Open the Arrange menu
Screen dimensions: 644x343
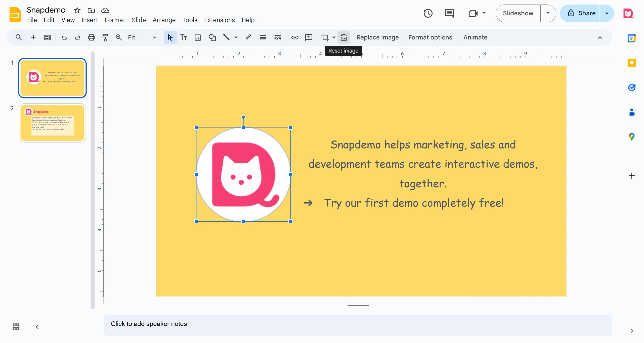[164, 20]
